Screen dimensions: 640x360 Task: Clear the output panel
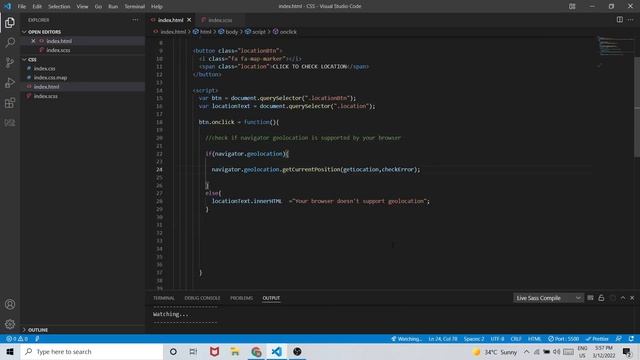[590, 298]
